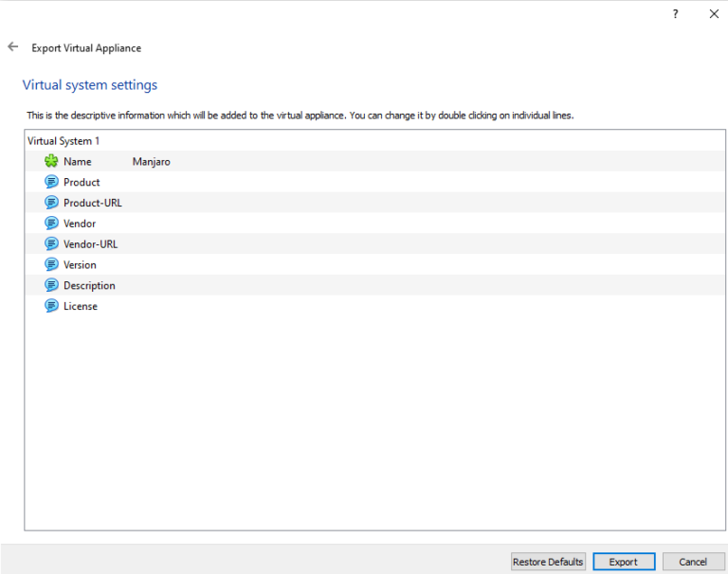Click the Manjaro name value field

point(152,162)
